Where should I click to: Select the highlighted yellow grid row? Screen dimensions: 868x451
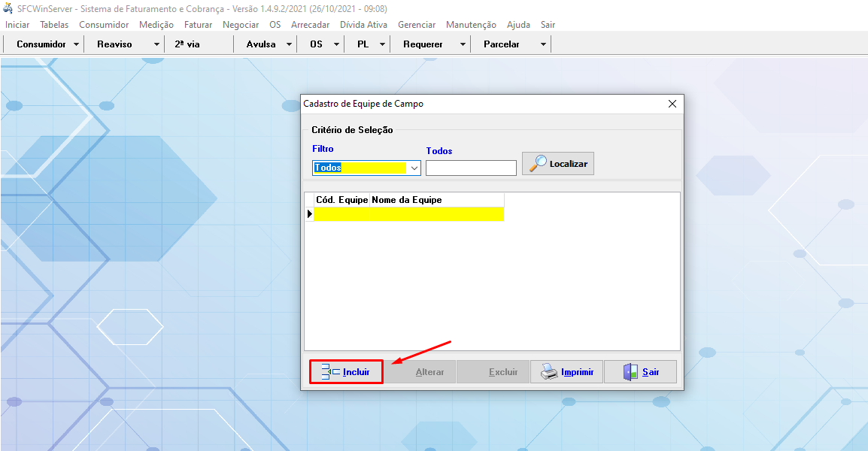pyautogui.click(x=408, y=214)
